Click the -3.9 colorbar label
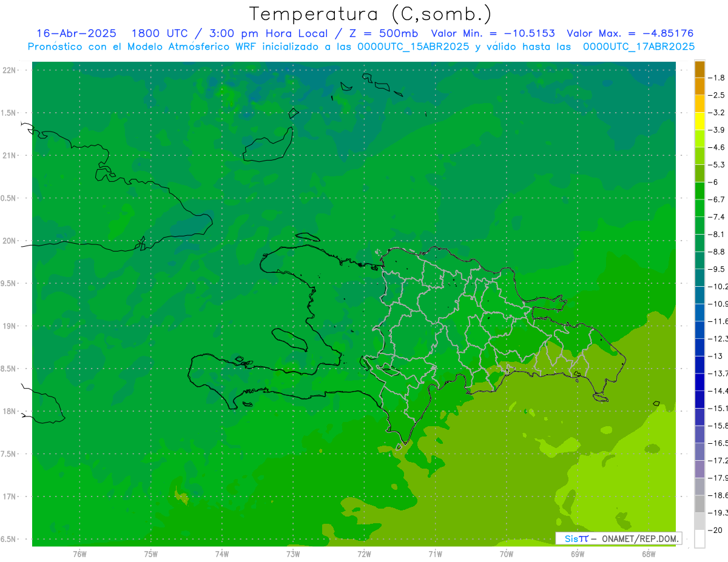728x562 pixels. coord(716,130)
